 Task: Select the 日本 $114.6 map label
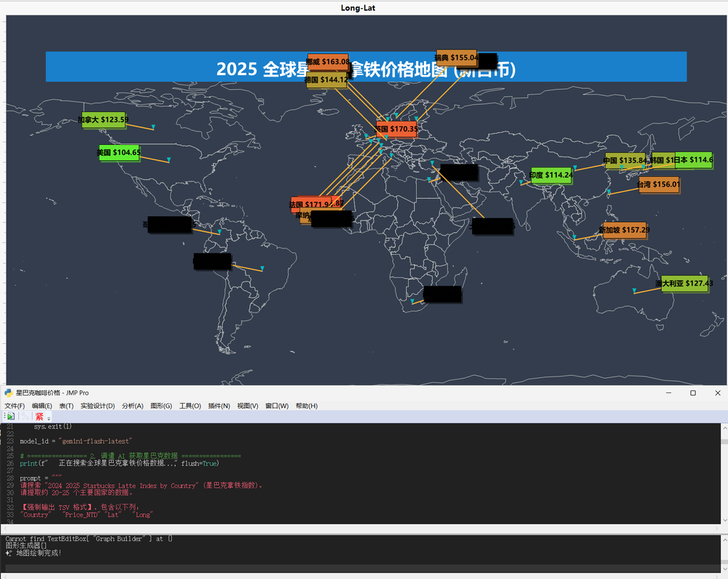(x=694, y=159)
